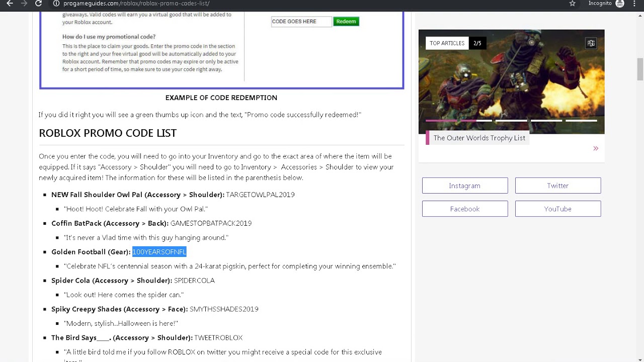Click The Bird Says item name
Viewport: 644px width, 362px height.
(x=122, y=338)
